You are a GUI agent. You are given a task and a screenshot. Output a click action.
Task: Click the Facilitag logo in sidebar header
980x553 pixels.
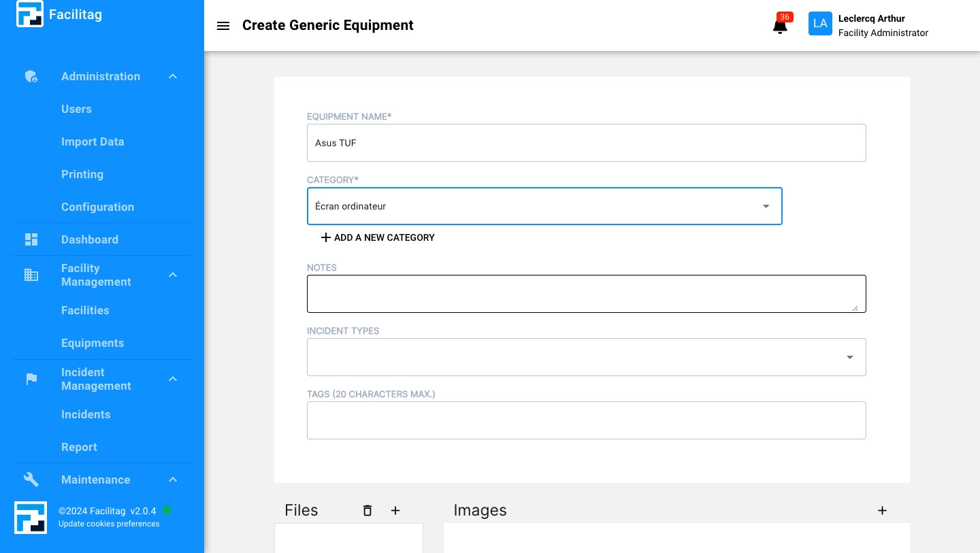30,14
